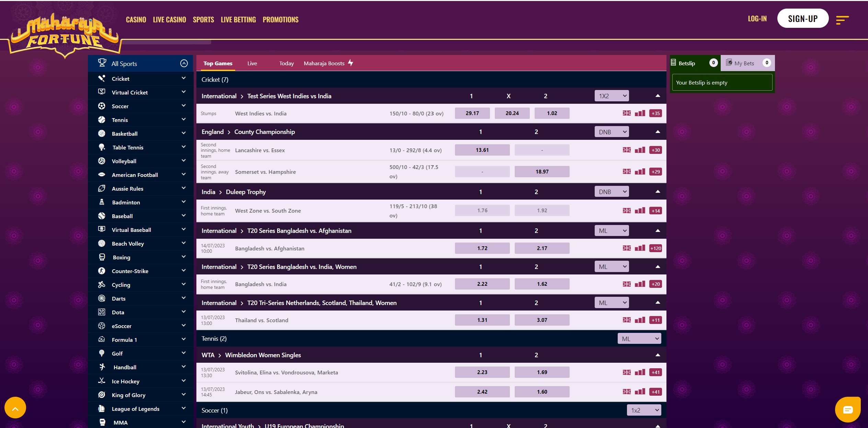Open ML dropdown in Tennis section header
This screenshot has height=428, width=868.
pos(639,339)
